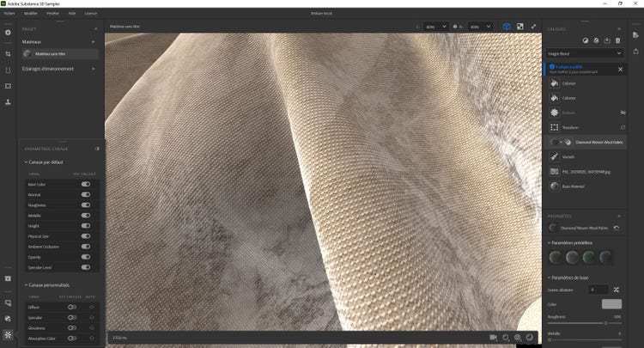Toggle the Normal channel switch
644x348 pixels.
85,194
